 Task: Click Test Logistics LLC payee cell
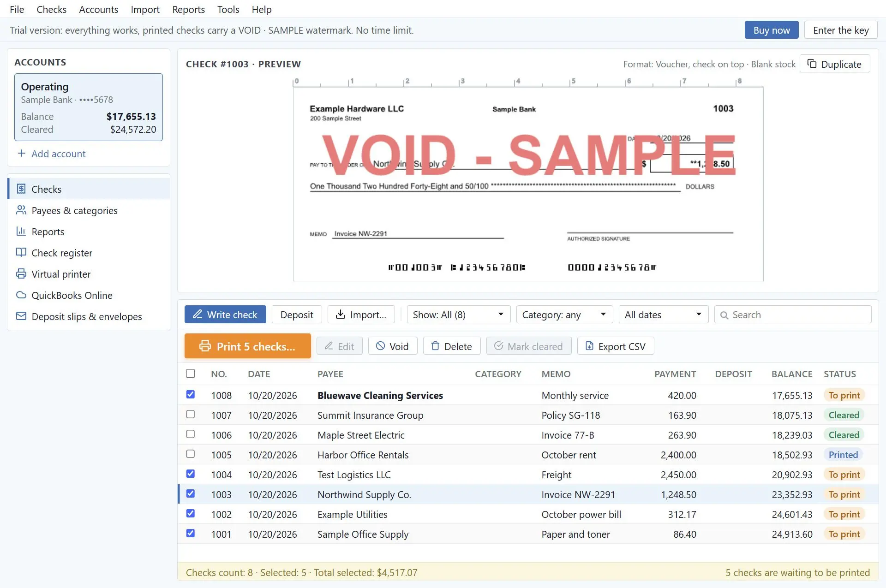tap(354, 475)
